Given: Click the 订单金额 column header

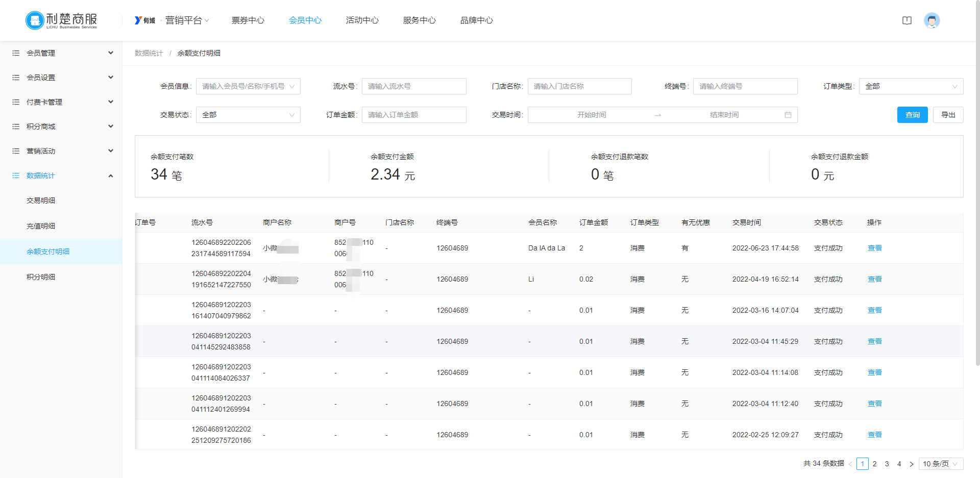Looking at the screenshot, I should (594, 222).
